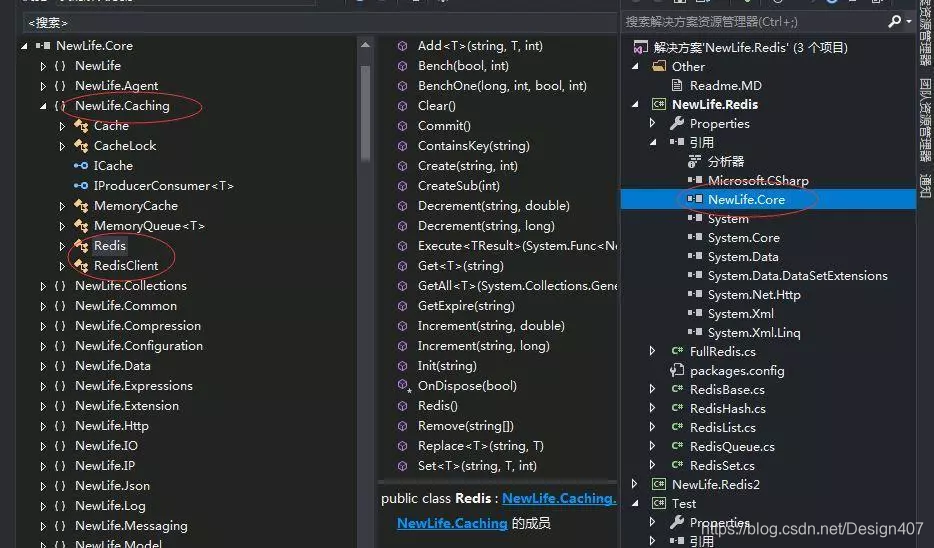Screen dimensions: 934x548
Task: Click the Microsoft.CSharp reference icon
Action: (x=695, y=180)
